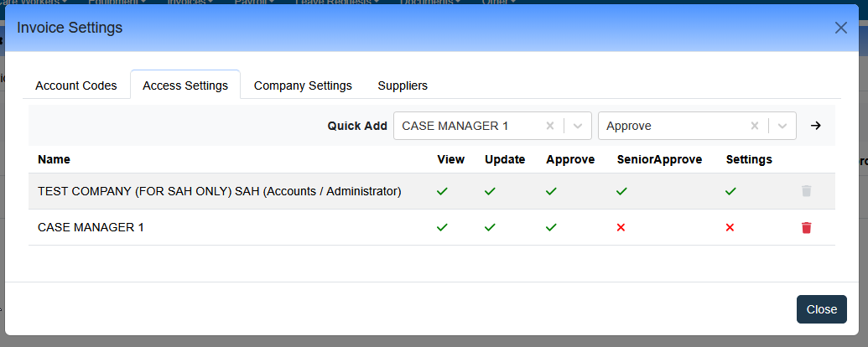The width and height of the screenshot is (868, 347).
Task: Toggle View checkmark for CASE MANAGER 1
Action: [x=442, y=227]
